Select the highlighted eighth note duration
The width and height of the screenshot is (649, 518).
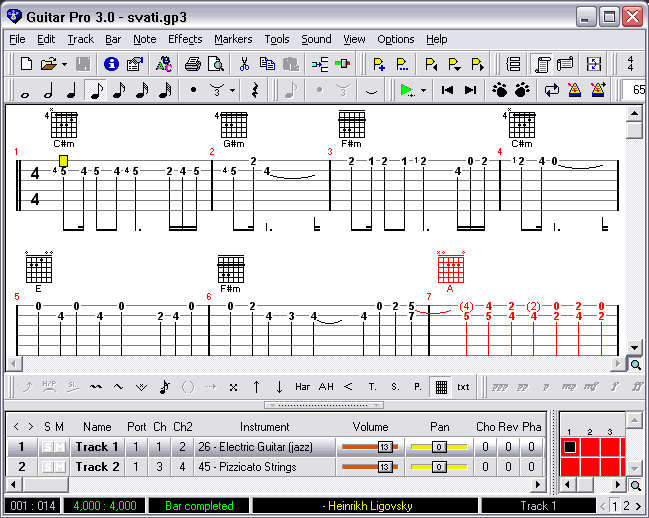(x=95, y=90)
